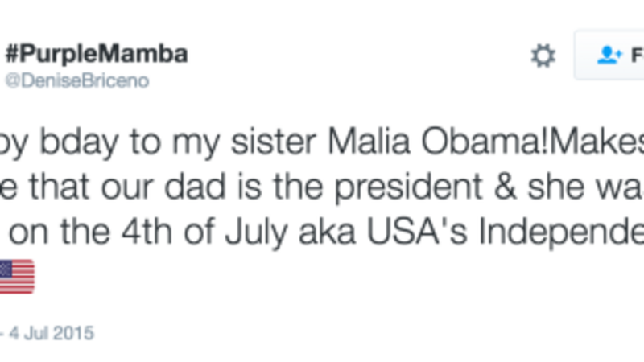Image resolution: width=644 pixels, height=362 pixels.
Task: Open the #PurpleMamba profile name
Action: [x=97, y=54]
